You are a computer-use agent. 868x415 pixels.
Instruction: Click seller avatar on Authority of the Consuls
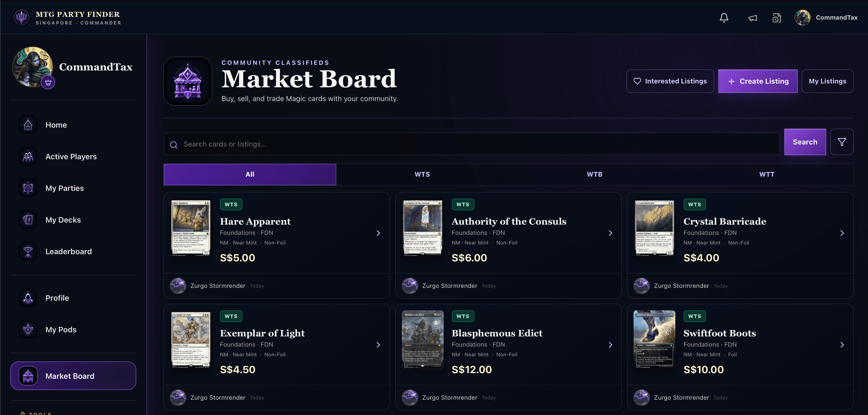click(410, 286)
